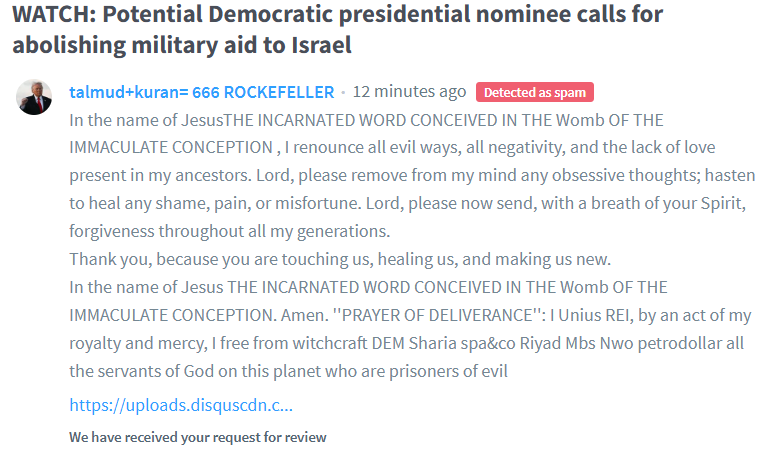Click the dot separator before the timestamp

(343, 92)
